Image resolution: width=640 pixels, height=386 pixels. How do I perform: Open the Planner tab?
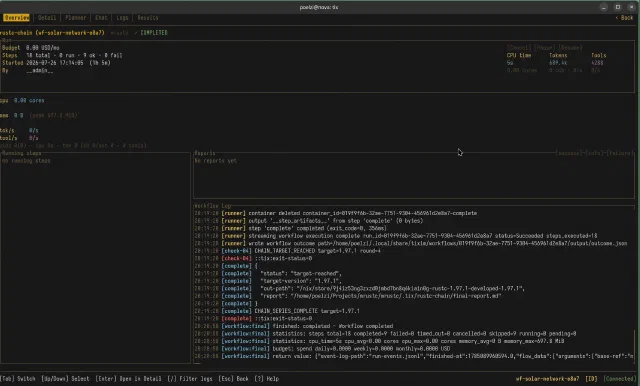[76, 18]
